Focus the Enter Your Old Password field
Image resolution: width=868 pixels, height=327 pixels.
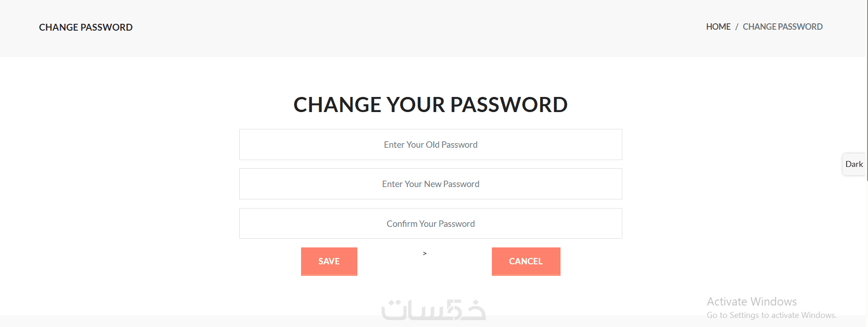click(431, 145)
